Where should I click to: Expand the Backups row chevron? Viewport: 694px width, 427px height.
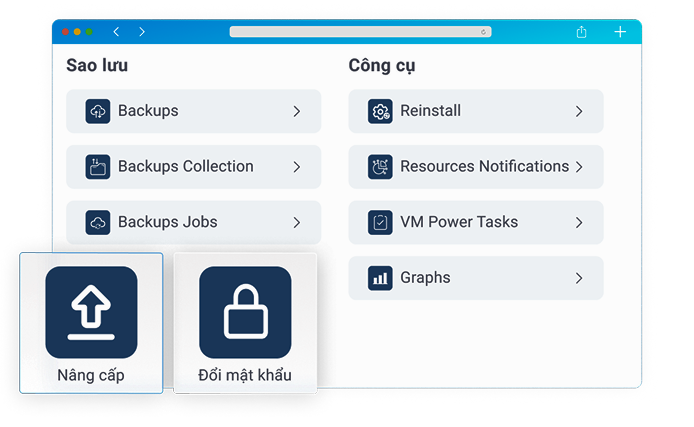[297, 111]
